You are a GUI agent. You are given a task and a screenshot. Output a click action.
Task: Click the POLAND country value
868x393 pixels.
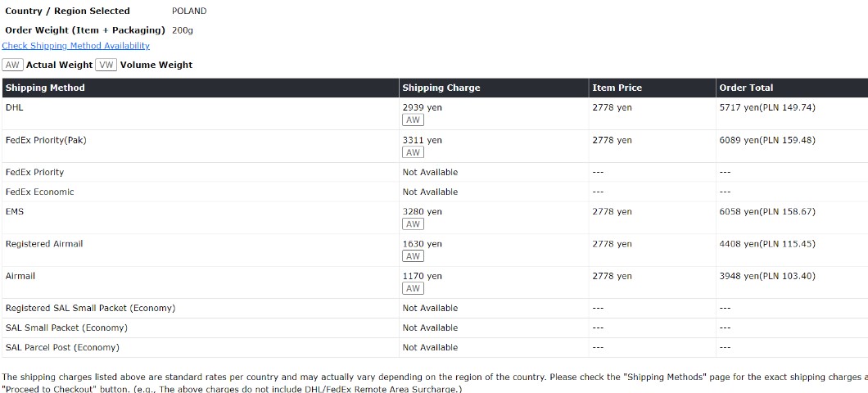[x=189, y=11]
